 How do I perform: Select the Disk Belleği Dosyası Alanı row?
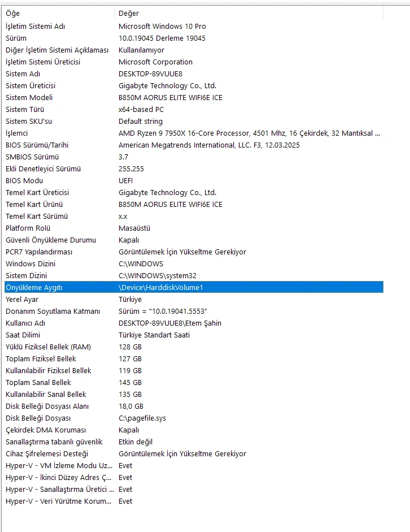pyautogui.click(x=194, y=406)
